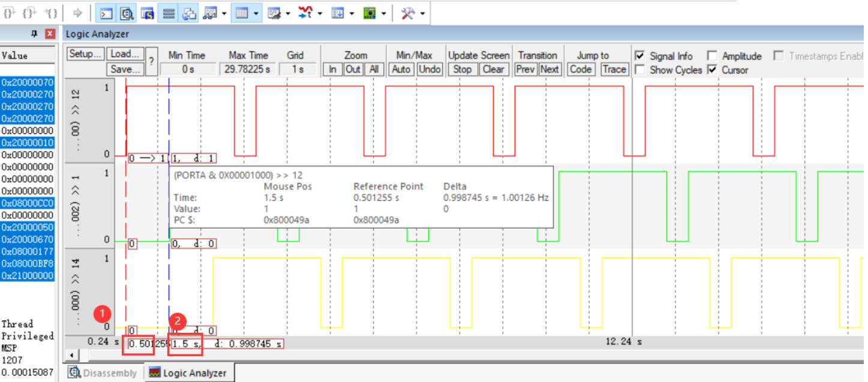Jump to Code button
This screenshot has width=868, height=382.
[581, 69]
